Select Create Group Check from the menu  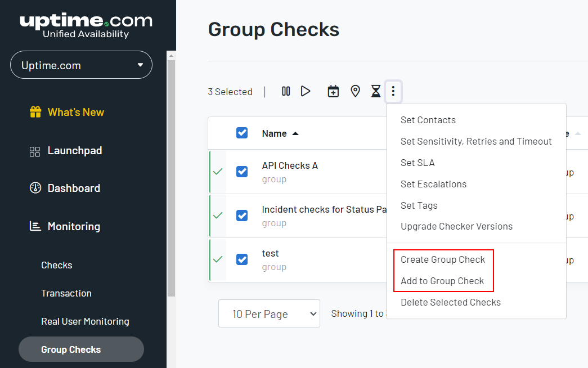tap(442, 259)
